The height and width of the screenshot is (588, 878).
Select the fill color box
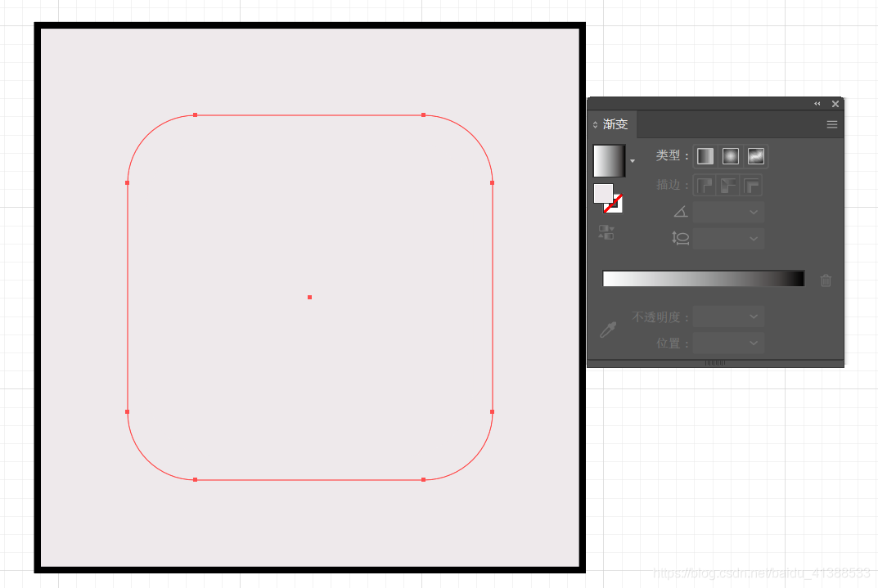coord(603,193)
